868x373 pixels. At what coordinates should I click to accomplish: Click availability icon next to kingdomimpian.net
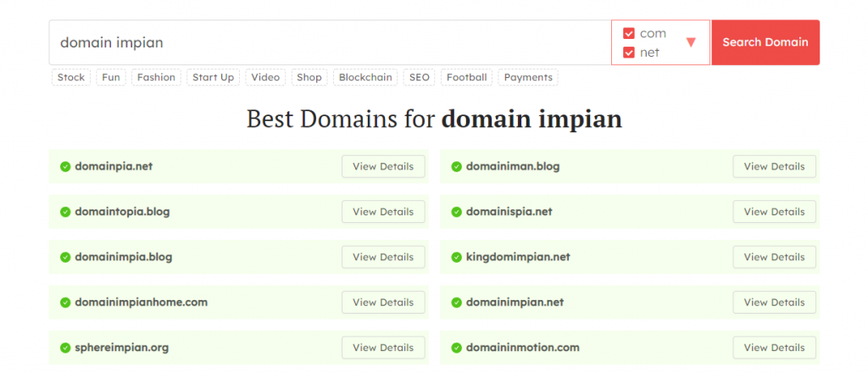pyautogui.click(x=456, y=257)
